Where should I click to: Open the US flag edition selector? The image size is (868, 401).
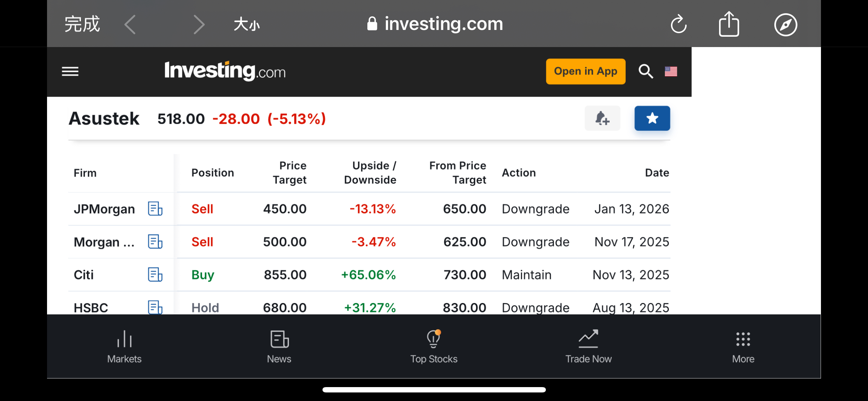(671, 72)
